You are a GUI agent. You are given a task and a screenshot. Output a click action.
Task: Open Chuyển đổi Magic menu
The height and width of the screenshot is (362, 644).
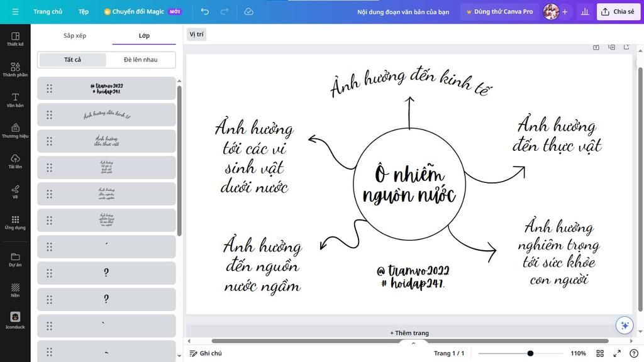coord(142,11)
